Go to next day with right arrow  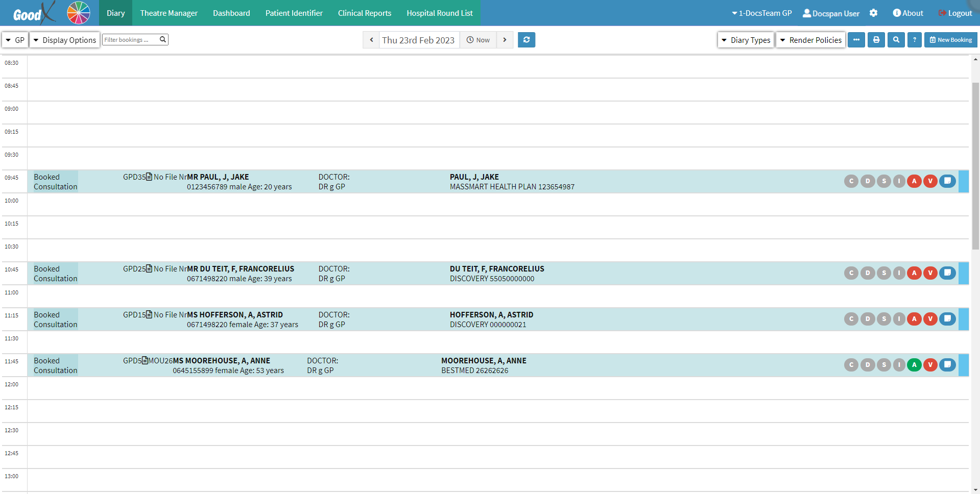pyautogui.click(x=505, y=40)
